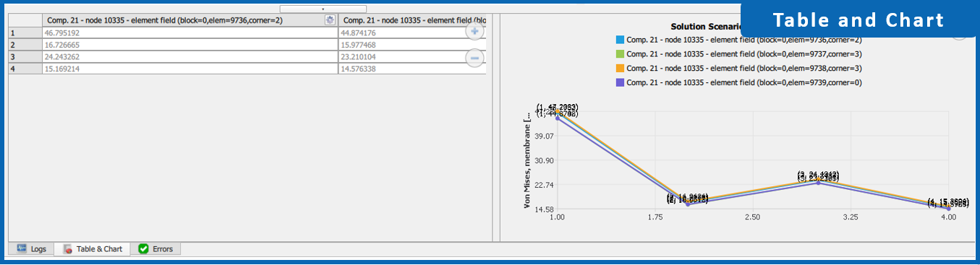Click green legend swatch for elem=9737
The image size is (980, 265).
[619, 54]
